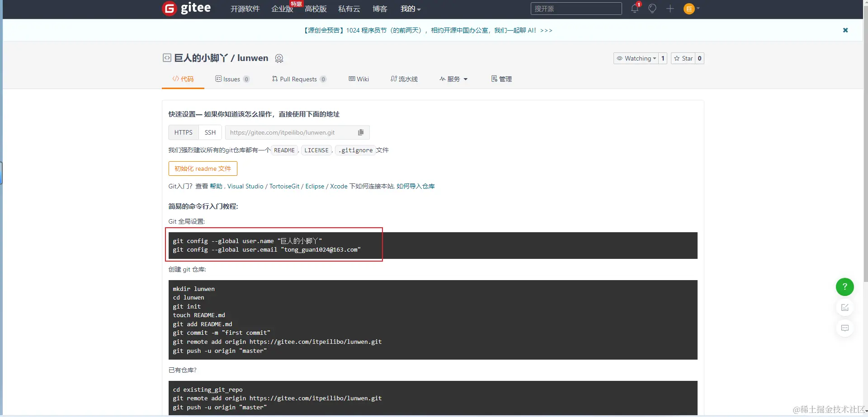Select the HTTPS protocol option
Viewport: 868px width, 417px height.
tap(184, 132)
